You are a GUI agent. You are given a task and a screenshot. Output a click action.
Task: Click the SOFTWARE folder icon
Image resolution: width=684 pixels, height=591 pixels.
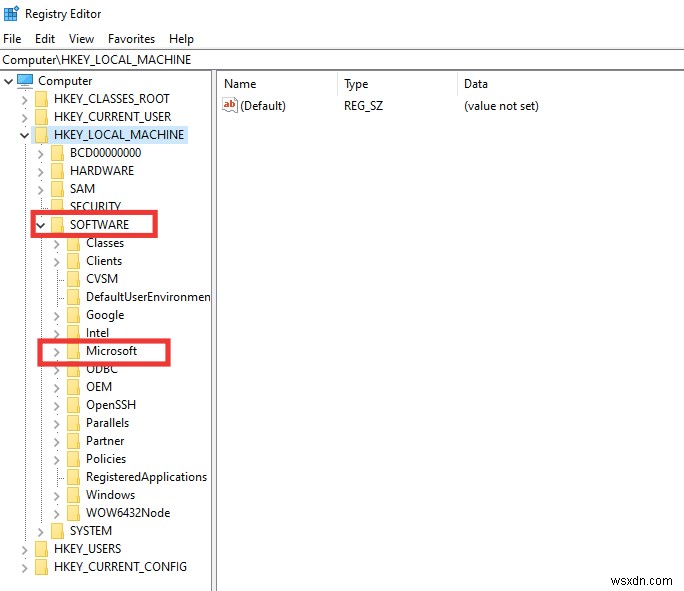tap(58, 225)
